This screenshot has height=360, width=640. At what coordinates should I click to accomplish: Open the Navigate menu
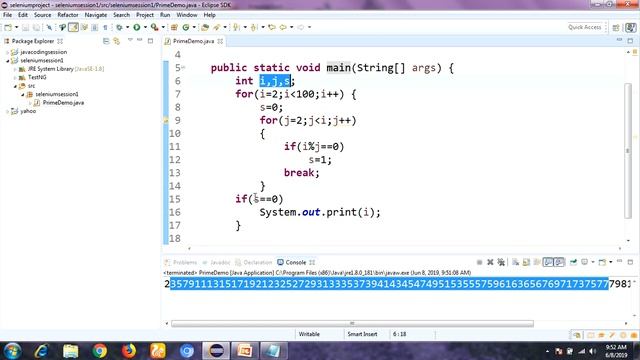96,15
